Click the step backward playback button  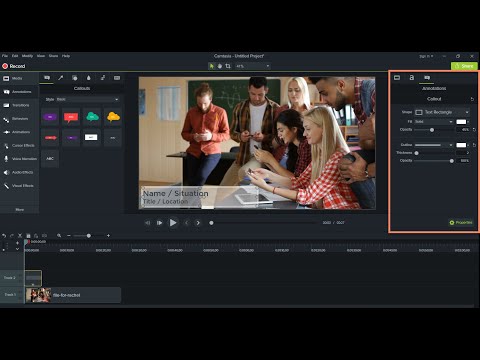[x=148, y=223]
